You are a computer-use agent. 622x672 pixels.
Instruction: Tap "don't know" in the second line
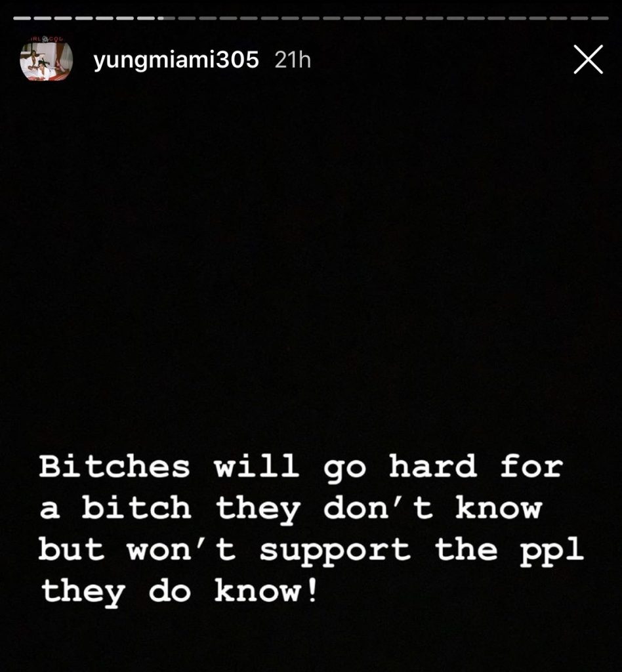click(432, 509)
